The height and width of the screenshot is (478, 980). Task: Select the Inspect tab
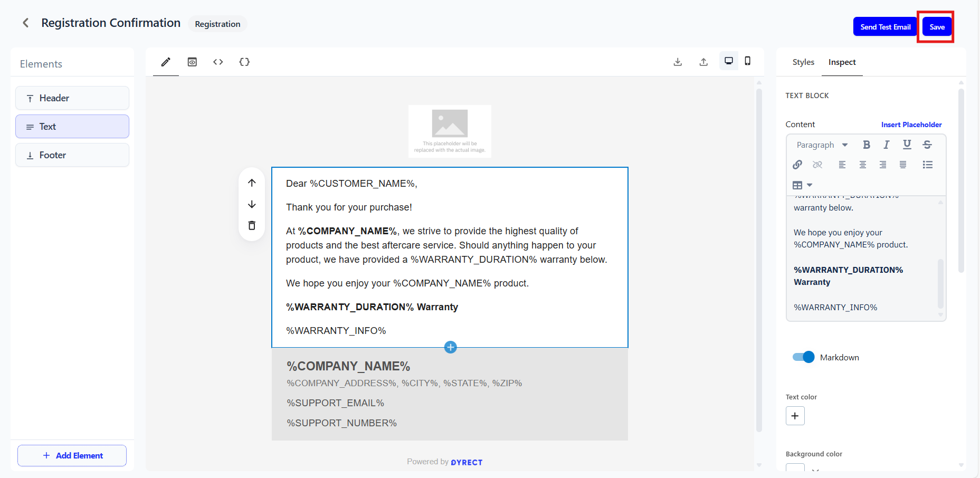point(842,62)
